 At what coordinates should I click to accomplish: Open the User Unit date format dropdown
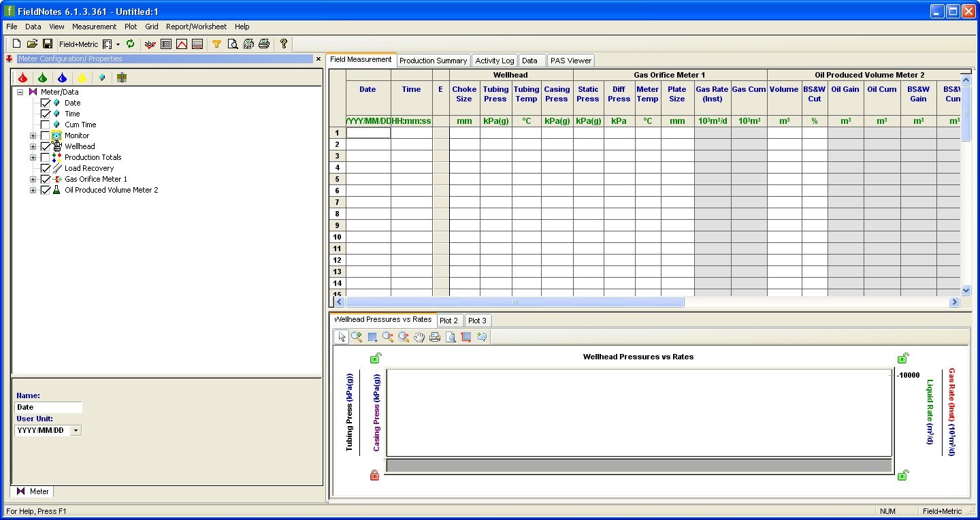[76, 430]
